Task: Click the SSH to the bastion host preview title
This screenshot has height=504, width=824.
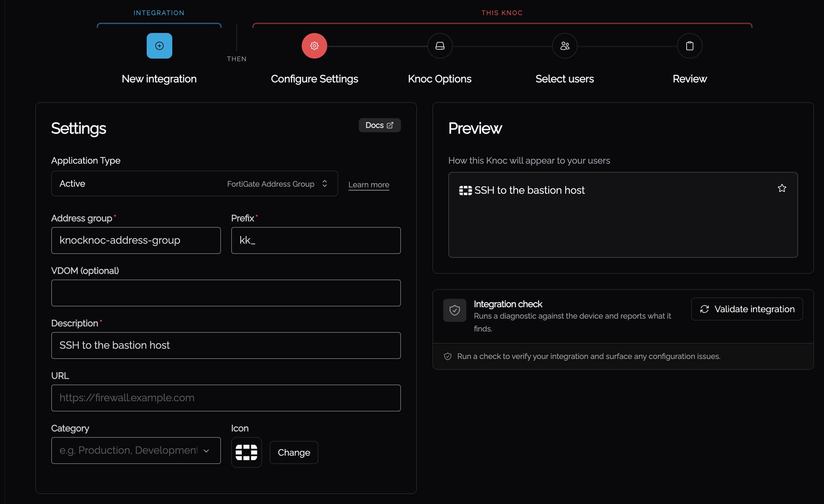Action: 529,190
